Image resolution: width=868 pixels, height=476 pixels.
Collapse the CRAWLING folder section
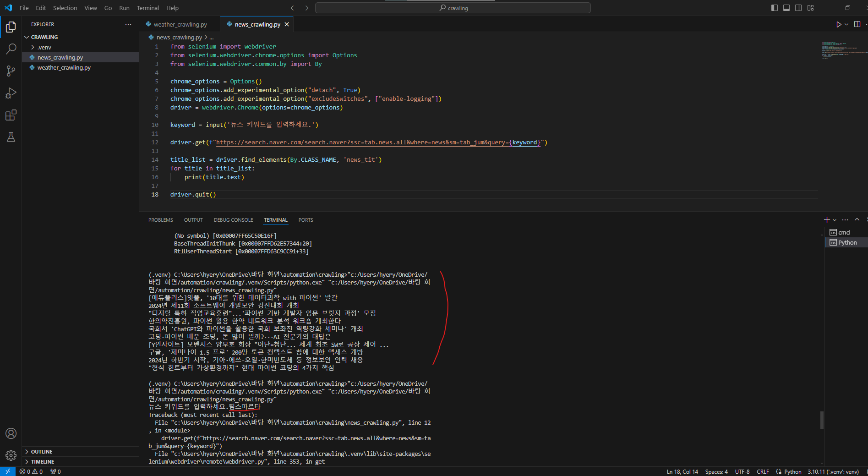(45, 37)
